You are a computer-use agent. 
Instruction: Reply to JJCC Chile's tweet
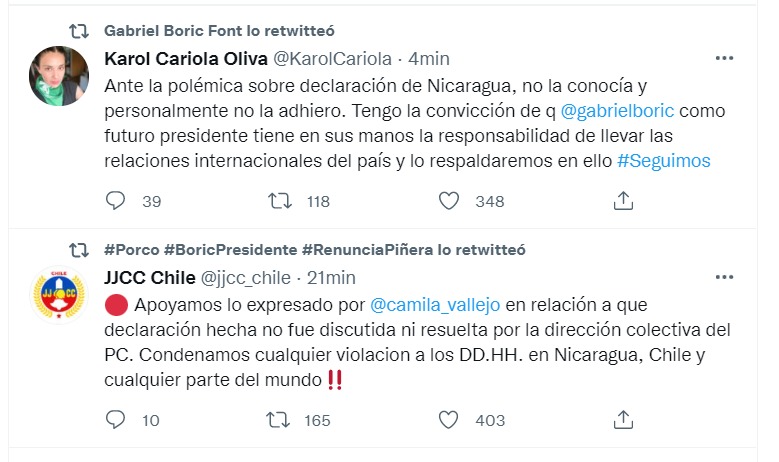coord(116,420)
